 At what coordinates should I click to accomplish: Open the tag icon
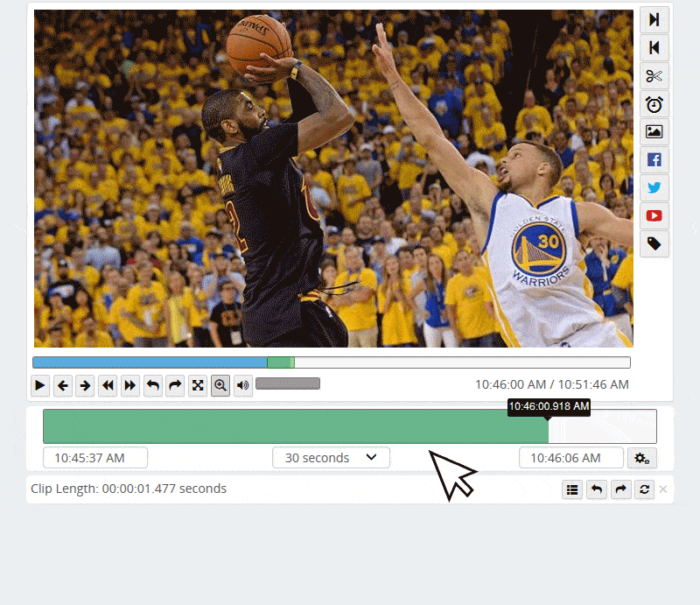[x=654, y=244]
